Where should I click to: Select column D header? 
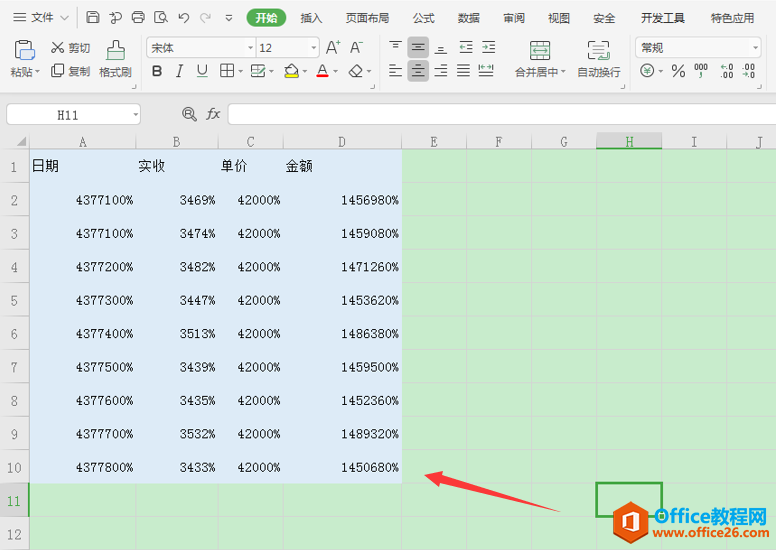tap(342, 142)
